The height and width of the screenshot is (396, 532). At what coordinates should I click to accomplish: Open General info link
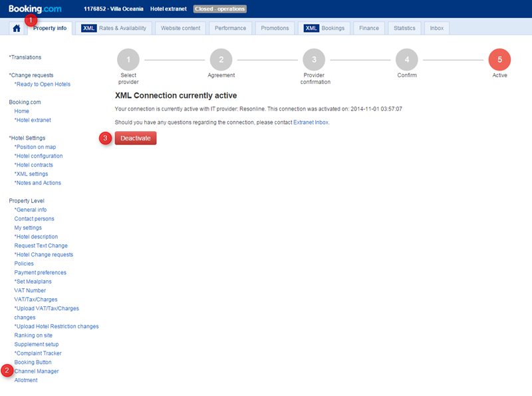pyautogui.click(x=31, y=210)
